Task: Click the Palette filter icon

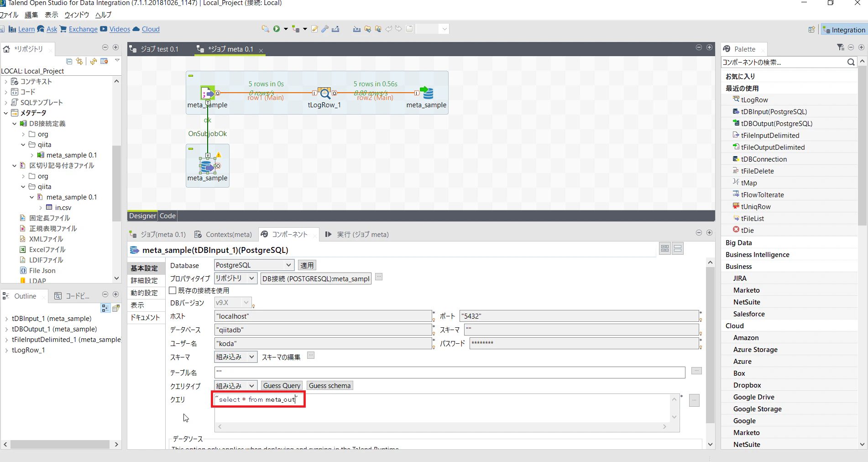Action: (x=840, y=47)
